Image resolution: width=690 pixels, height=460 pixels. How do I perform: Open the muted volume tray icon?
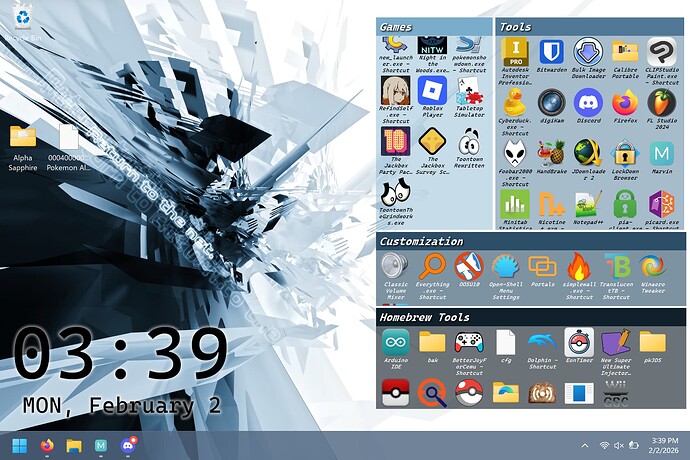(x=620, y=445)
